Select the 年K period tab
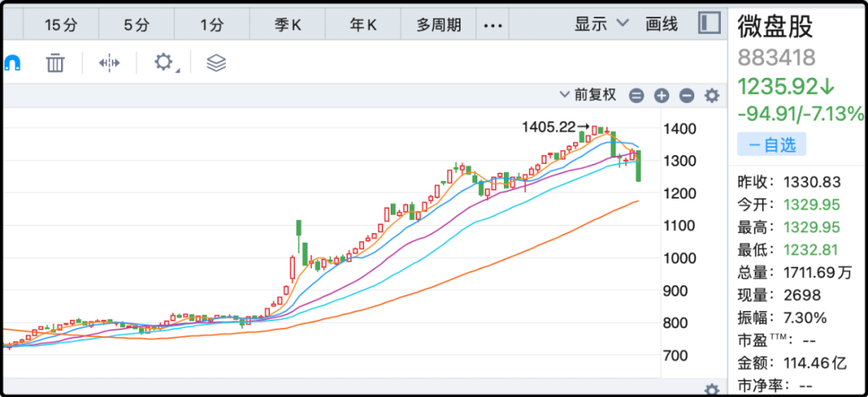Image resolution: width=868 pixels, height=397 pixels. pos(363,25)
